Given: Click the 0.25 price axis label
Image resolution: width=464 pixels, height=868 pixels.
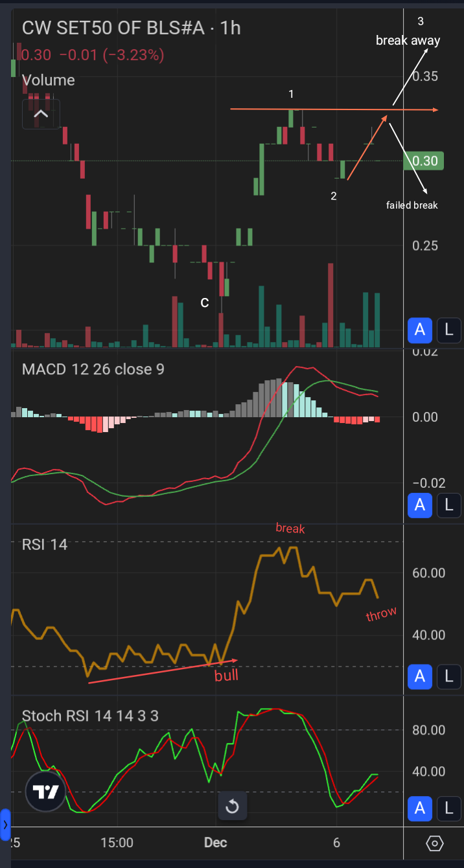Looking at the screenshot, I should tap(425, 246).
